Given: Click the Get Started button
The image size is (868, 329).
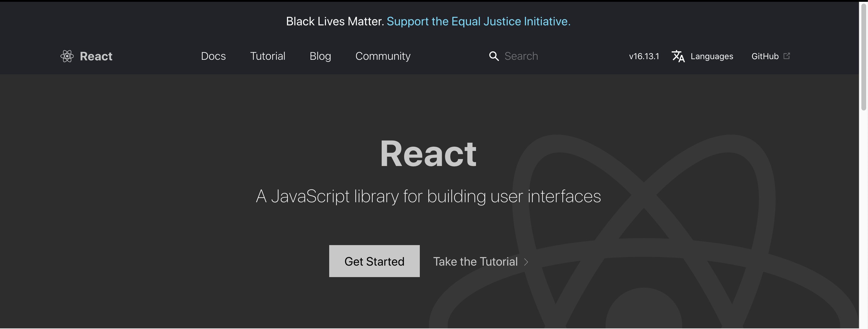Looking at the screenshot, I should click(x=375, y=261).
